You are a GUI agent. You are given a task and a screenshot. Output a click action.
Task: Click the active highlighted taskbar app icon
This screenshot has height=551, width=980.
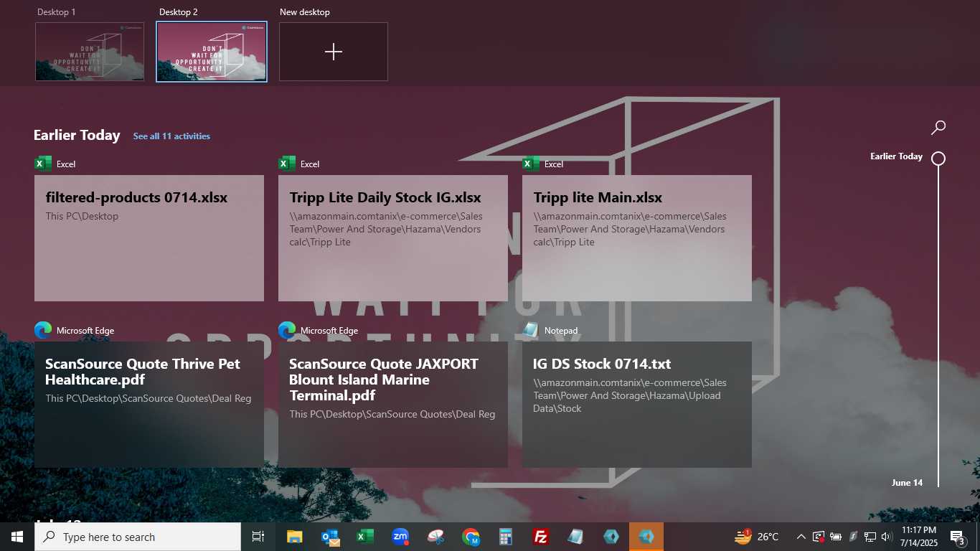tap(646, 537)
